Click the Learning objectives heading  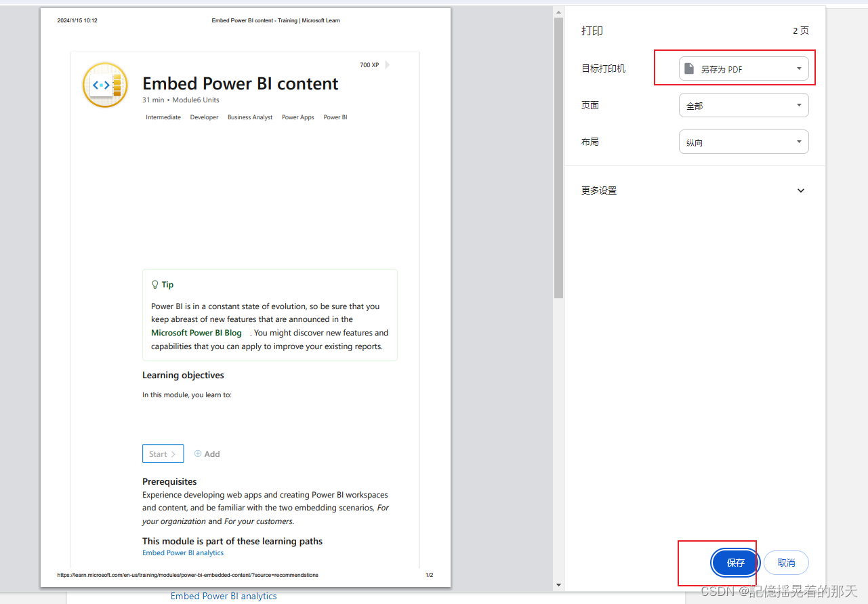tap(183, 375)
